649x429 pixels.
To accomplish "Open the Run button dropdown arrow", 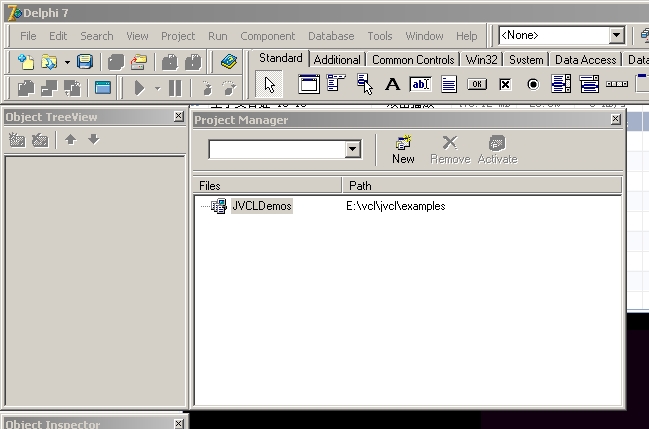I will [x=157, y=89].
